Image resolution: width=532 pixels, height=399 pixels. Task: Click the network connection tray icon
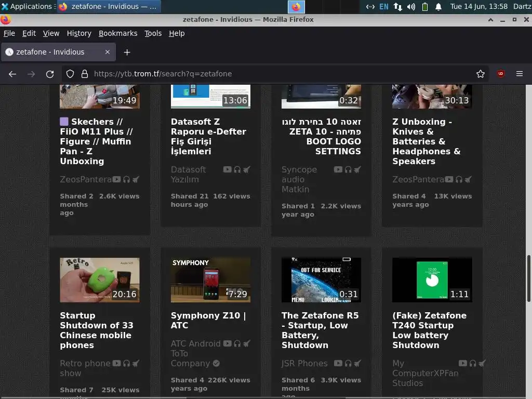397,6
